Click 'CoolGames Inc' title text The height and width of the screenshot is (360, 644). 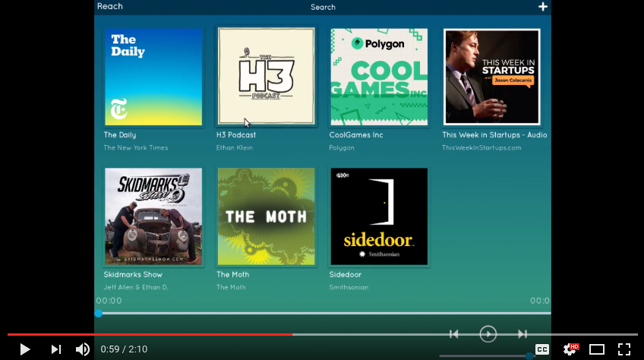355,134
